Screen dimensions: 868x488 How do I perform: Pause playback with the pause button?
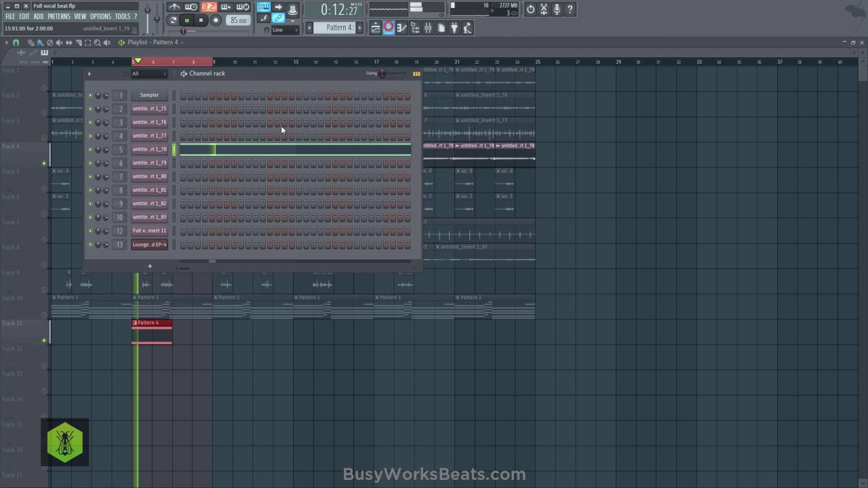click(186, 20)
